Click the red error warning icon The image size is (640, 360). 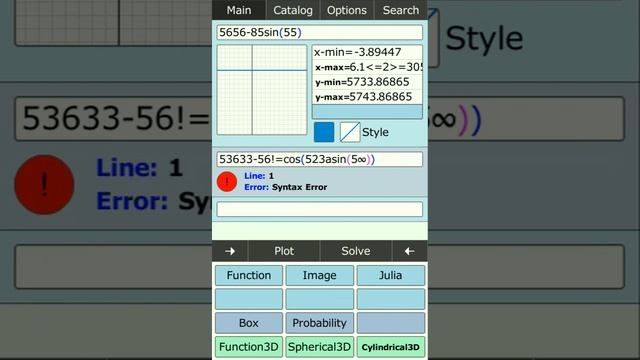click(227, 182)
